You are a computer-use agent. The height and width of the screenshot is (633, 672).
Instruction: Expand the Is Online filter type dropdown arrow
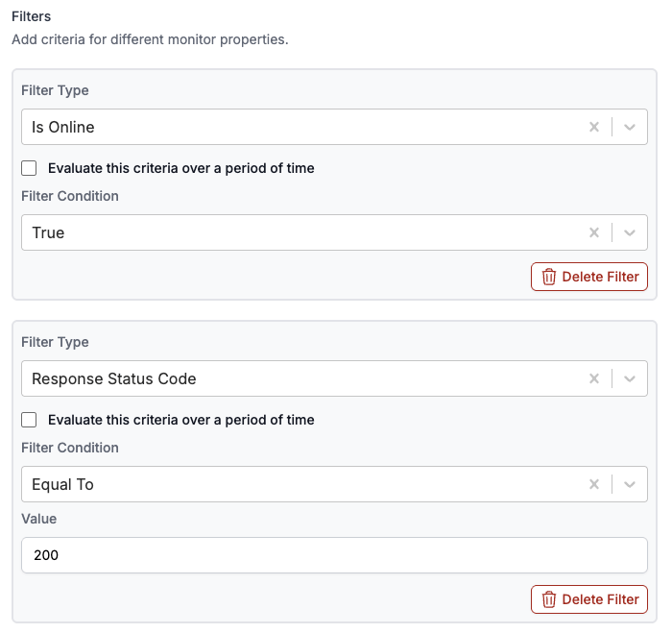pyautogui.click(x=630, y=127)
